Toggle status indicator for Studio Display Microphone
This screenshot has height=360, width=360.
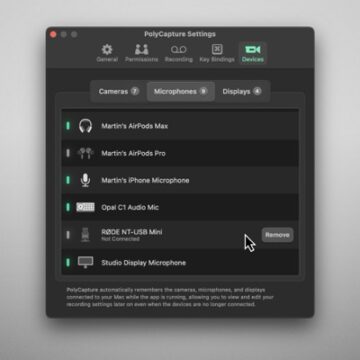(x=68, y=262)
